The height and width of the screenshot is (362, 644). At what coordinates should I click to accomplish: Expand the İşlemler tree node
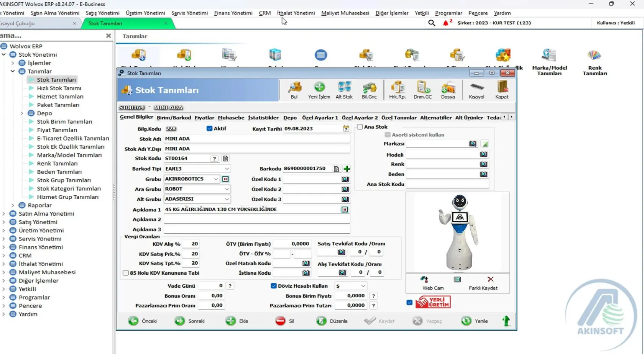coord(13,63)
